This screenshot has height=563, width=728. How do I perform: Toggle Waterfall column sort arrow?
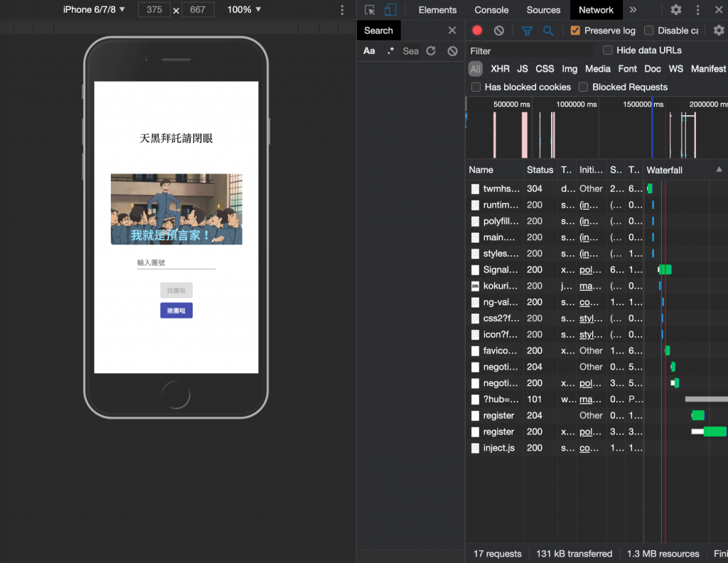point(719,169)
